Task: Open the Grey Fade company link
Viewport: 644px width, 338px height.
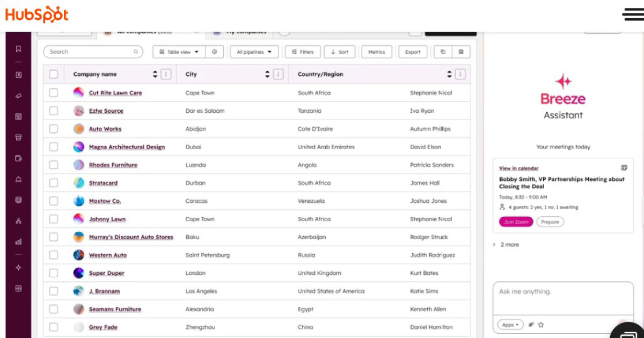Action: point(103,327)
